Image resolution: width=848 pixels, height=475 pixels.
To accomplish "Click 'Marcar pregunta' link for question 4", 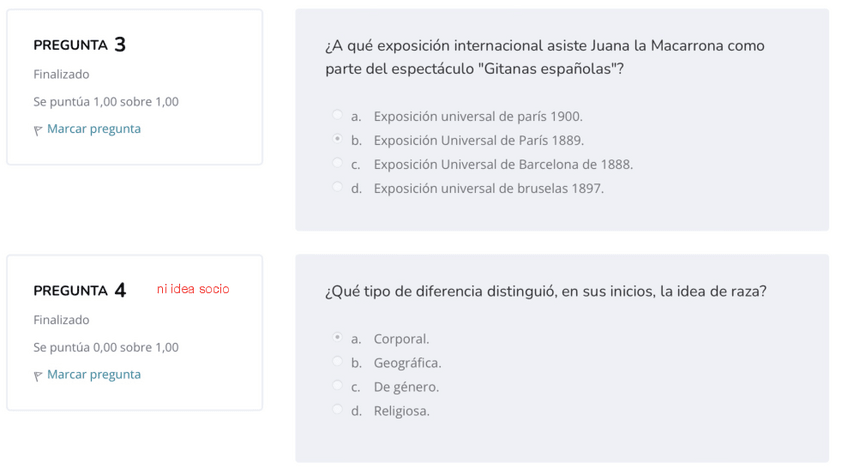I will point(93,375).
